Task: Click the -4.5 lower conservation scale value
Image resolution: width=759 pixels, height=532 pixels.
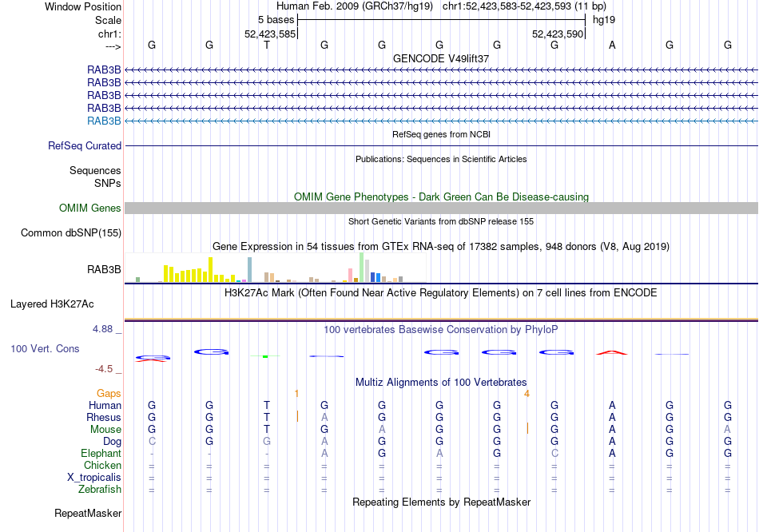Action: tap(104, 369)
